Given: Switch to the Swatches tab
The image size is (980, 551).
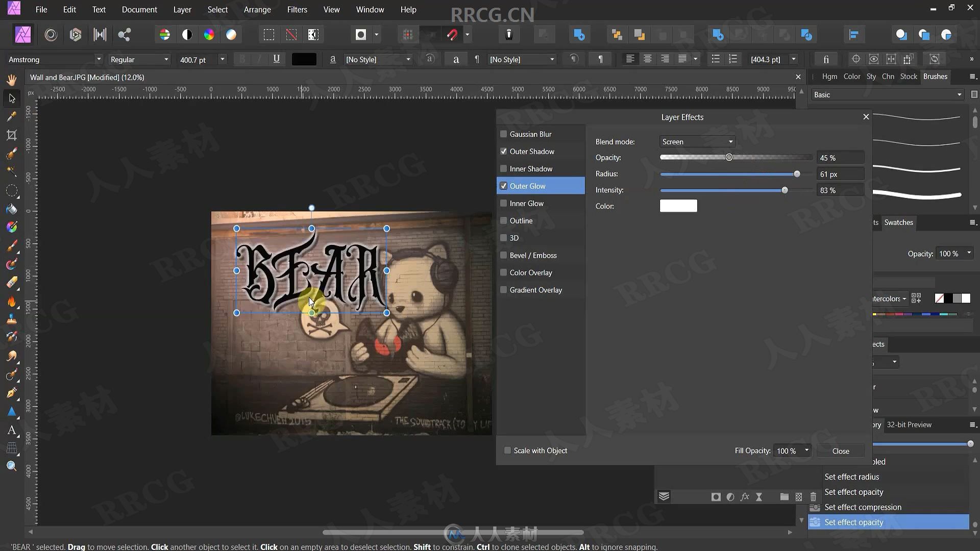Looking at the screenshot, I should point(899,222).
